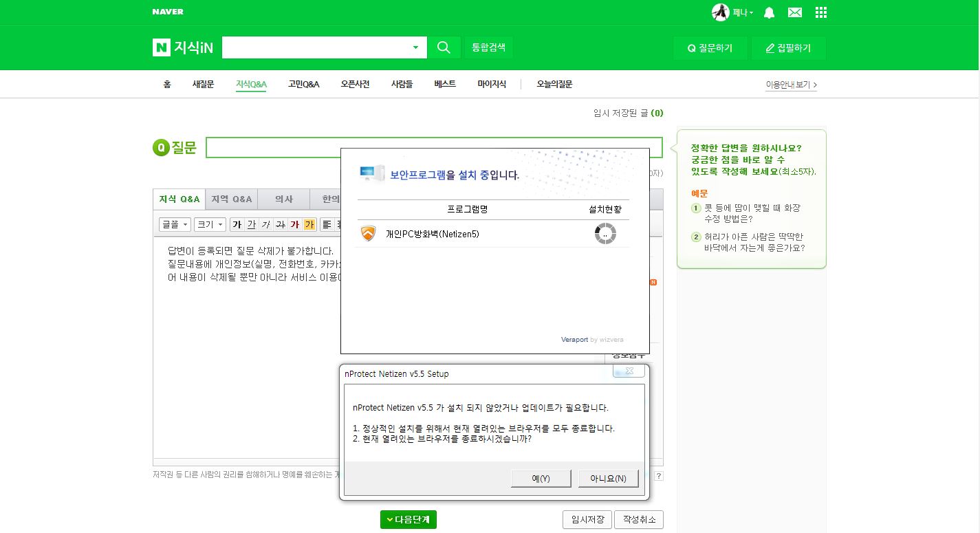This screenshot has width=980, height=533.
Task: Click the user profile avatar picture
Action: click(x=720, y=12)
